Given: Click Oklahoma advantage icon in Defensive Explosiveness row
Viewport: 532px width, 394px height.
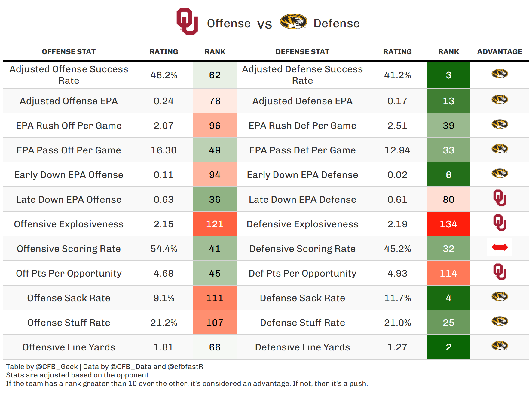Looking at the screenshot, I should (x=500, y=223).
